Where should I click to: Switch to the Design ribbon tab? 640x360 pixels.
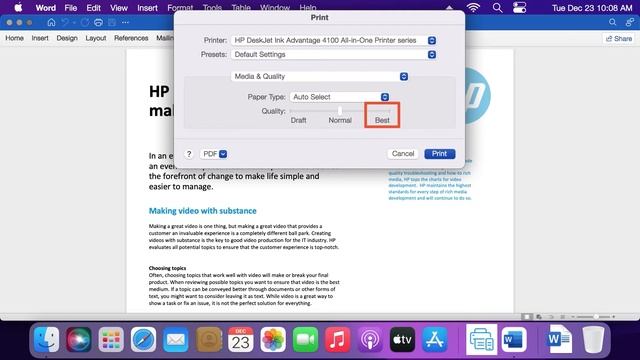67,38
